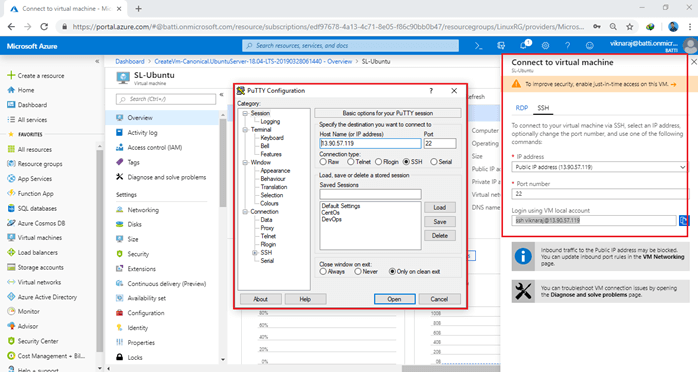The width and height of the screenshot is (698, 372).
Task: Open the portal settings gear icon
Action: click(x=545, y=46)
